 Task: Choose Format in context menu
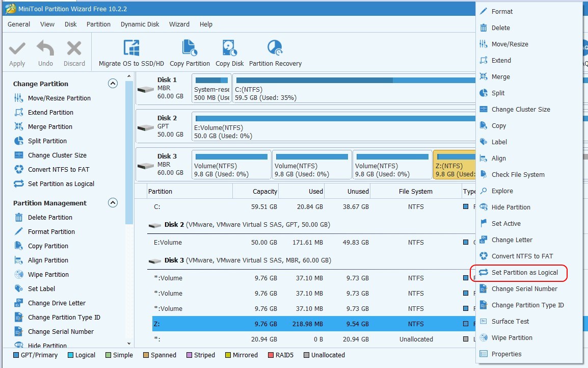529,12
